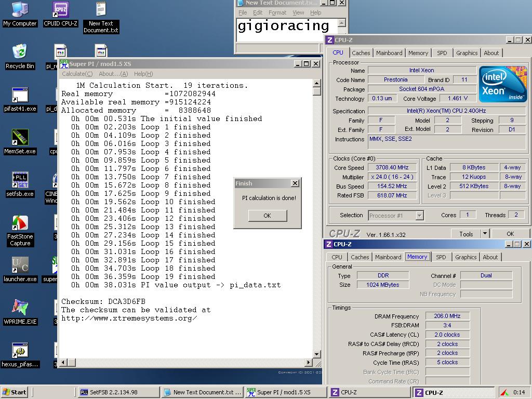This screenshot has width=532, height=399.
Task: Click Super PI vertical scrollbar up arrow
Action: [x=316, y=84]
